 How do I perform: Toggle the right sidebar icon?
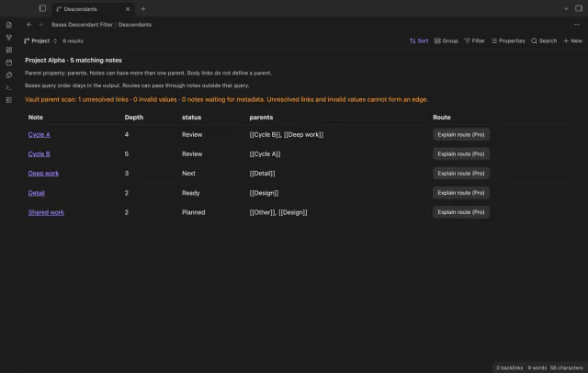[x=579, y=8]
